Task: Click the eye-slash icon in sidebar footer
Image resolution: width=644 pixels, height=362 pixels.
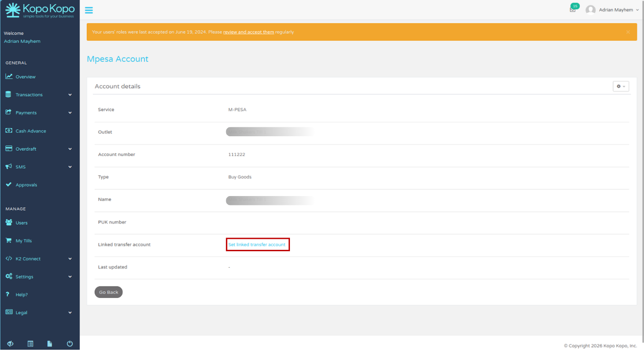Action: pos(10,344)
